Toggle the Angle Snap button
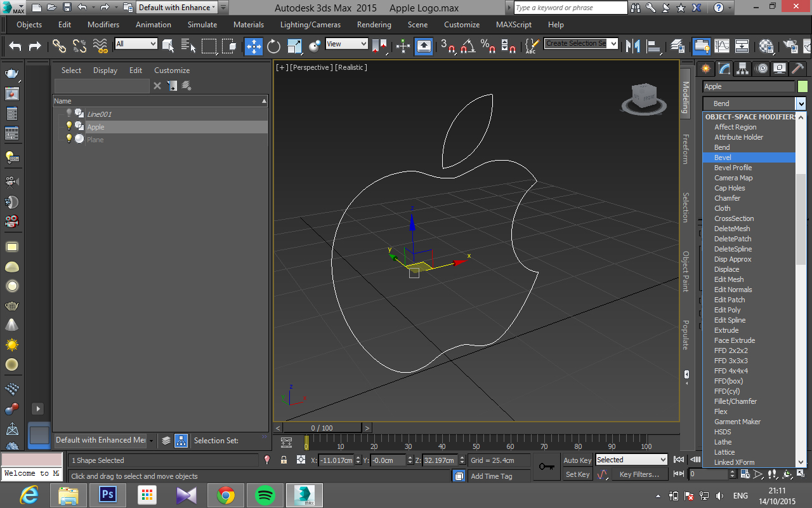Image resolution: width=812 pixels, height=508 pixels. click(468, 46)
